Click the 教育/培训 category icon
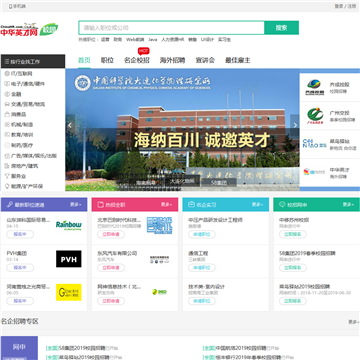Viewport: 360px width, 360px height. [x=7, y=135]
